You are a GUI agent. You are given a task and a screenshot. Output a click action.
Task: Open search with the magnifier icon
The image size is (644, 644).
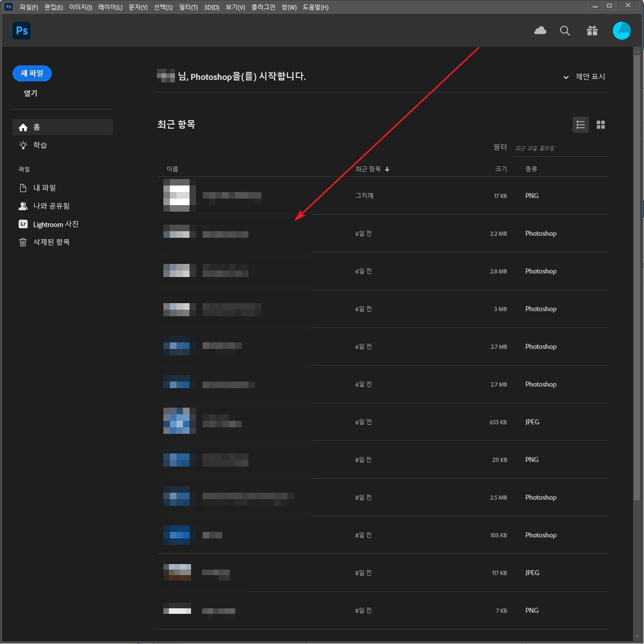pos(565,31)
